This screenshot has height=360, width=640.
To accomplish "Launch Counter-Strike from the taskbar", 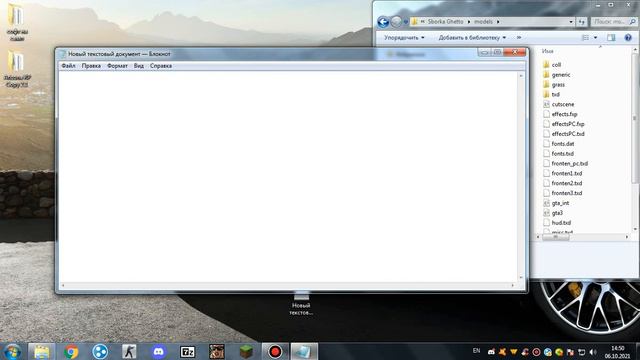I will (x=129, y=351).
